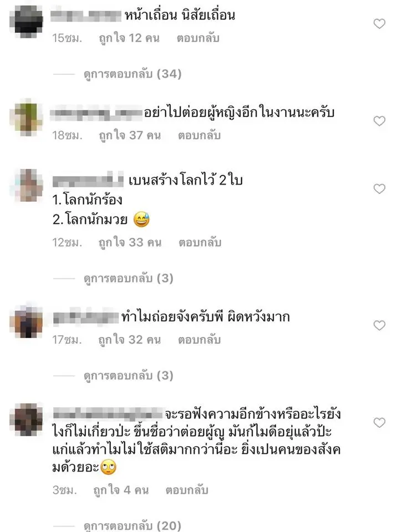Like the long comment starting 'จะรอฟังความอีกข้าง'
The height and width of the screenshot is (532, 407).
pos(379,422)
